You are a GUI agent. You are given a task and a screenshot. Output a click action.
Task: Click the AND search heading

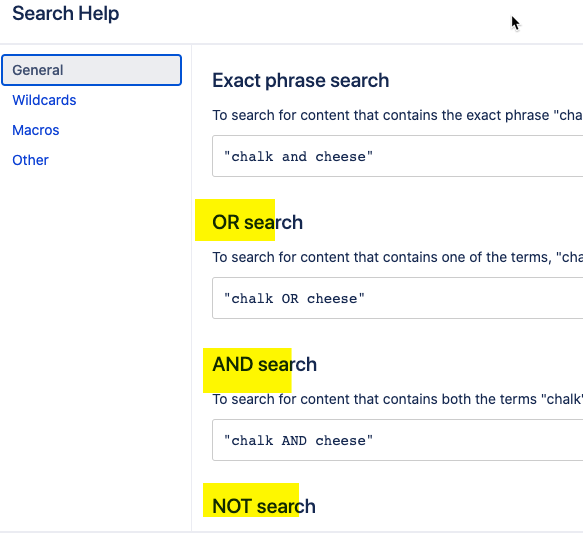pyautogui.click(x=264, y=364)
